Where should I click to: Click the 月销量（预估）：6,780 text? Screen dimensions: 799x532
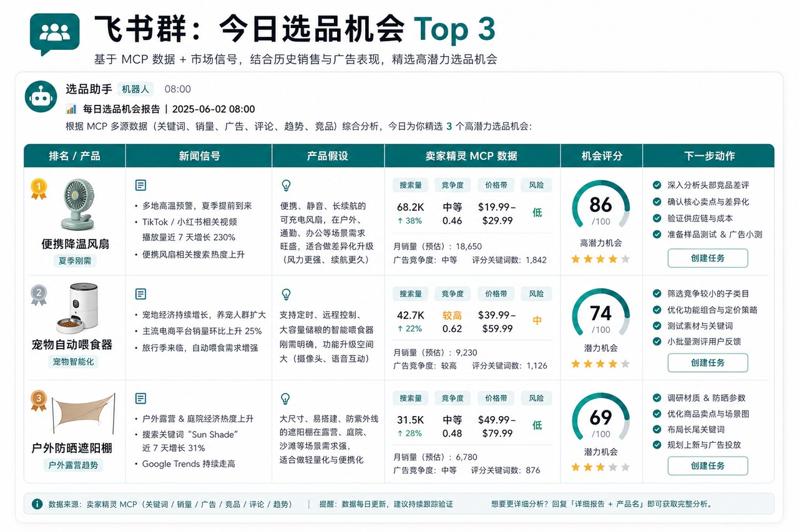click(x=435, y=457)
